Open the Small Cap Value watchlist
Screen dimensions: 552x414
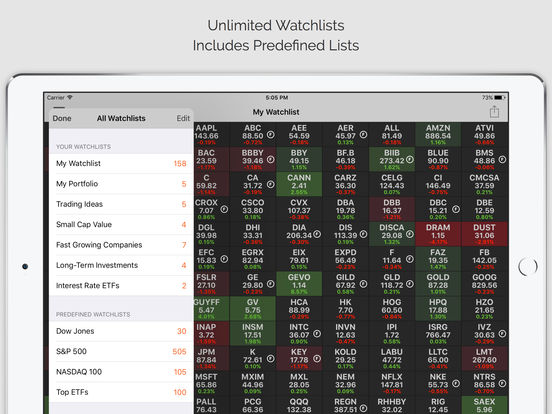coord(121,225)
